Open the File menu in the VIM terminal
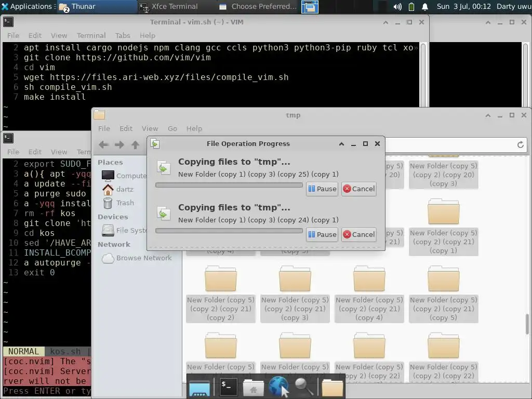 tap(13, 35)
